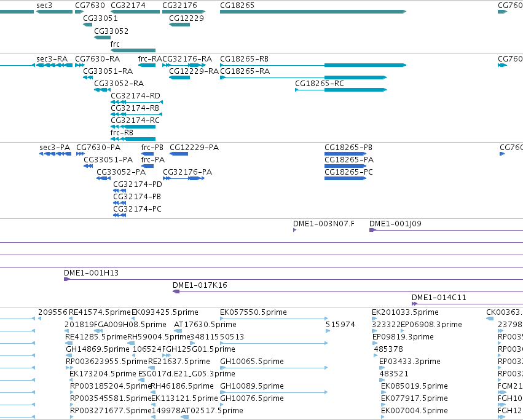Viewport: 523px width, 420px height.
Task: Click the GH10089.5prime EST label
Action: 252,386
